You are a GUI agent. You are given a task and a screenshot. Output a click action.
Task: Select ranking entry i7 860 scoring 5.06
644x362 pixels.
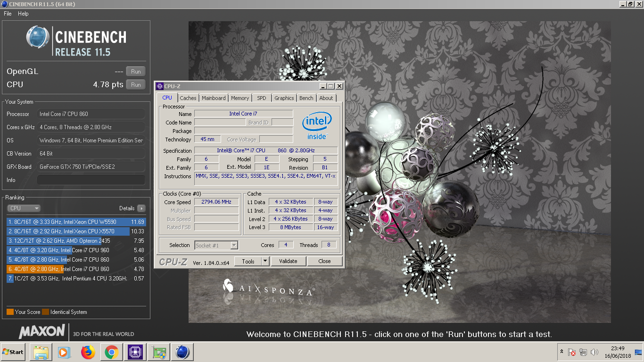click(76, 260)
